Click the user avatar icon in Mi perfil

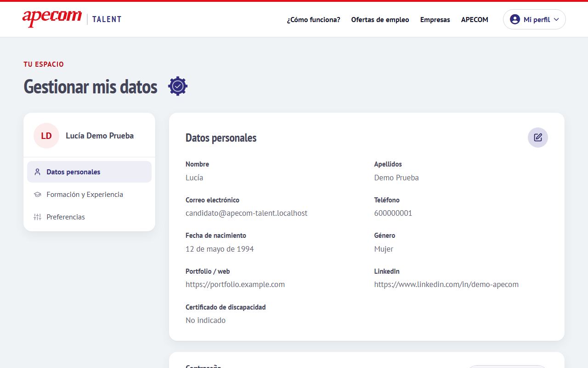515,19
